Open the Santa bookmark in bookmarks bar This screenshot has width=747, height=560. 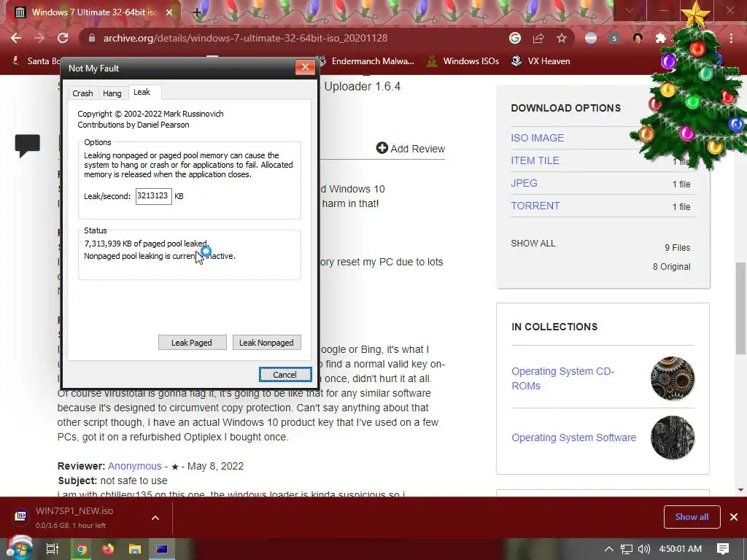pos(36,61)
